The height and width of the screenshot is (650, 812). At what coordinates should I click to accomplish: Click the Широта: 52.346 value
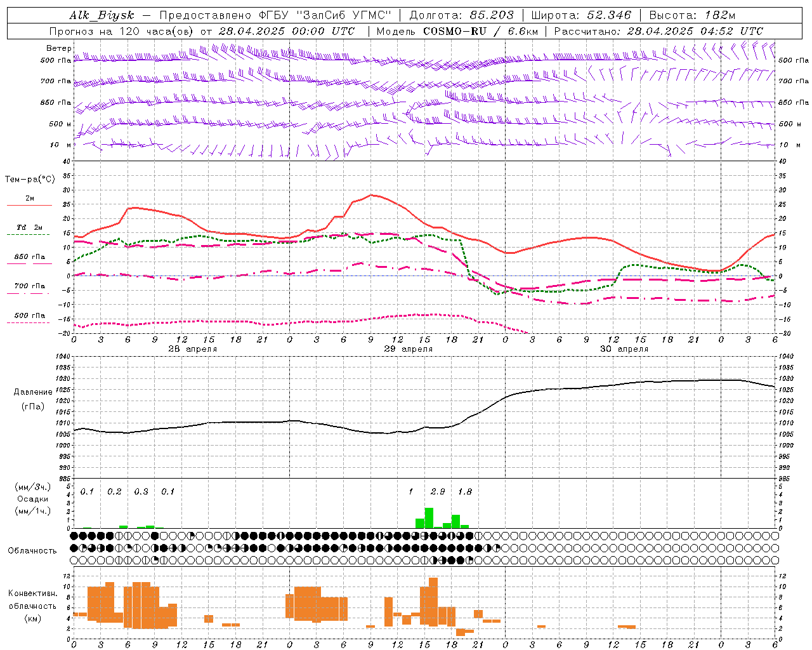581,15
